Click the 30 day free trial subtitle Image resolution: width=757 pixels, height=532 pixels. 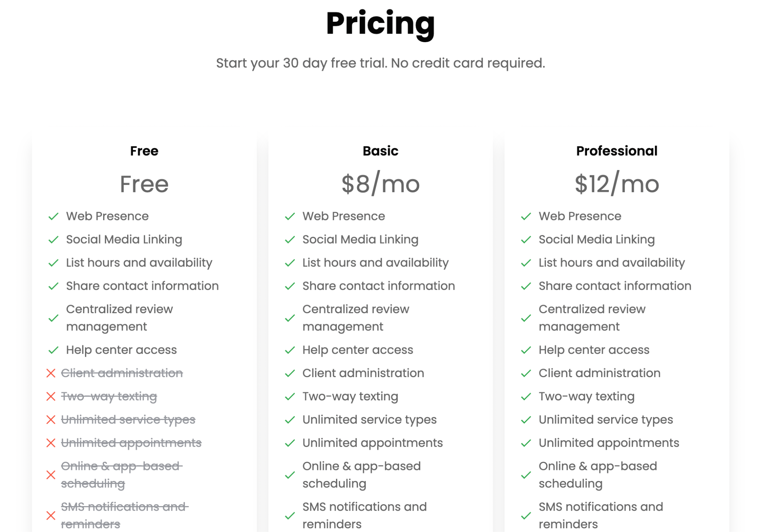380,63
